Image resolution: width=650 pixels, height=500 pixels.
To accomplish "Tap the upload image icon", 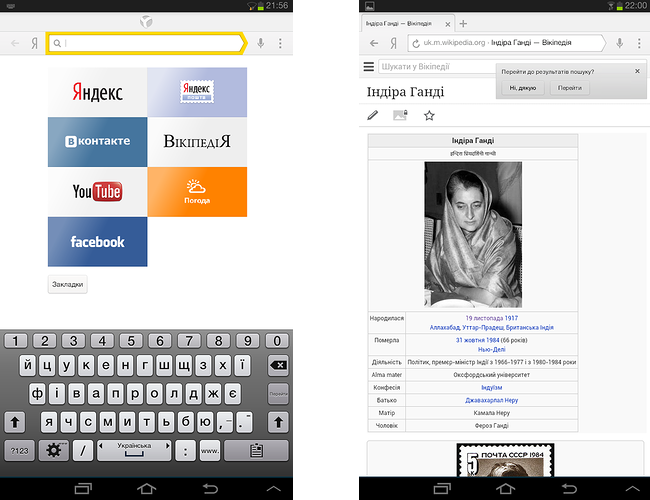I will click(400, 115).
